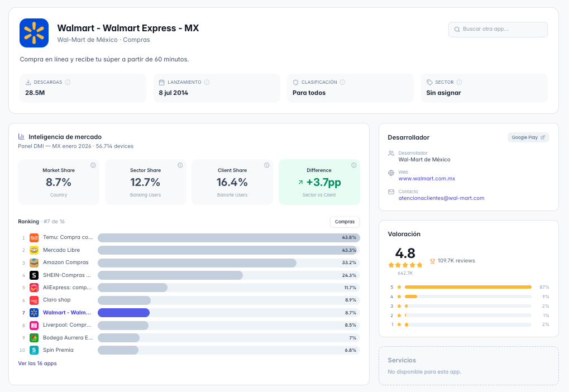Image resolution: width=569 pixels, height=392 pixels.
Task: Click the Mercado Libre app icon
Action: pyautogui.click(x=34, y=250)
